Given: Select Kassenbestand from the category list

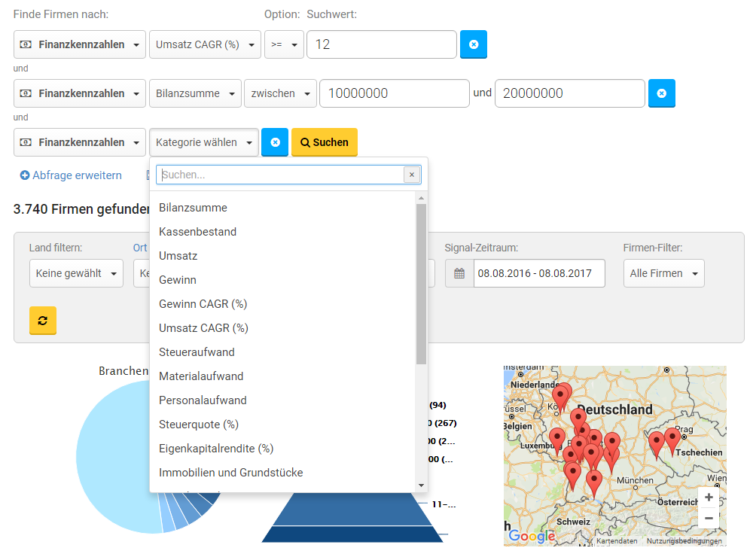Looking at the screenshot, I should click(x=197, y=232).
